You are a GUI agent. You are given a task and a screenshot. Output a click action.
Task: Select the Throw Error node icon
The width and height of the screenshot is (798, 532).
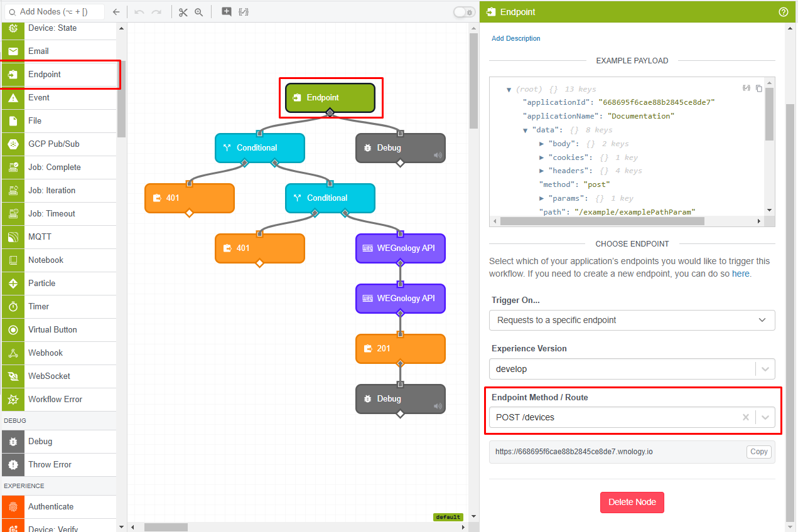(x=13, y=464)
